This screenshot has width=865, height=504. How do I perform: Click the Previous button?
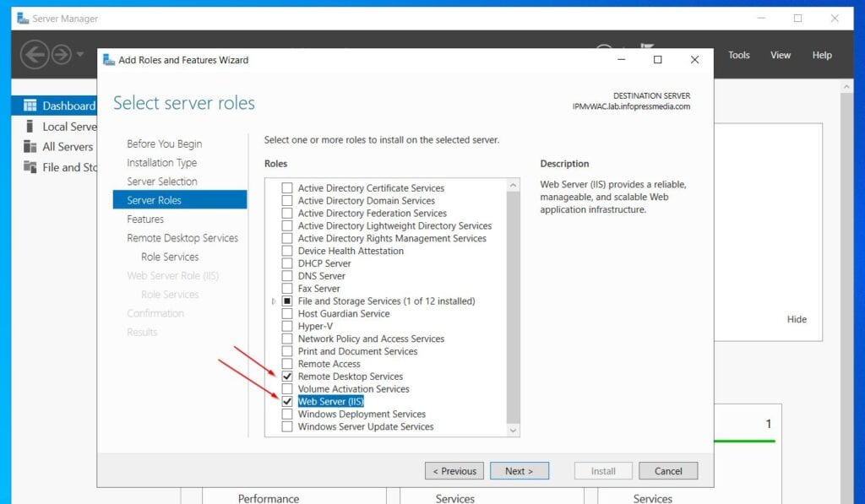(454, 471)
